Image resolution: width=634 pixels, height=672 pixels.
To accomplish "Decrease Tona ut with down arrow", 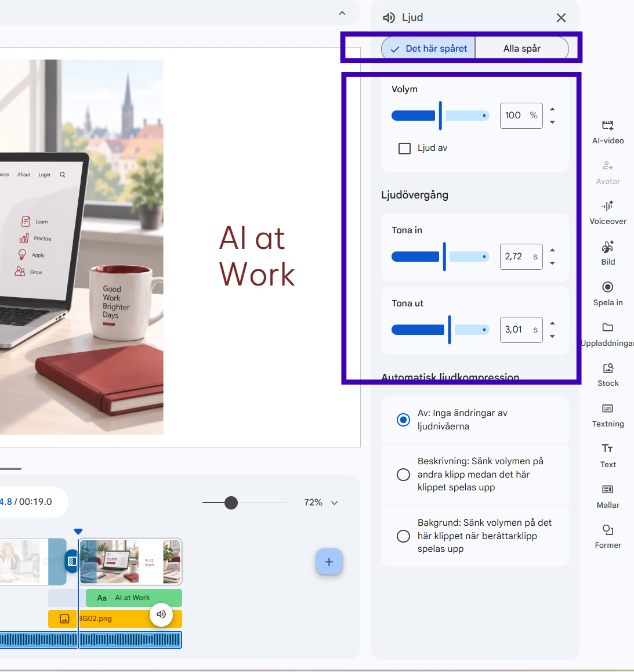I will (553, 336).
